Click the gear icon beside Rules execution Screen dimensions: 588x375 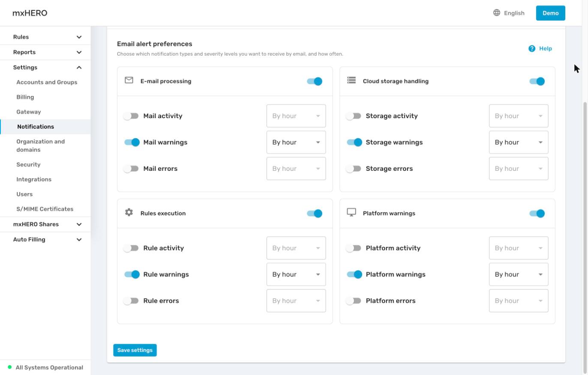pyautogui.click(x=129, y=212)
